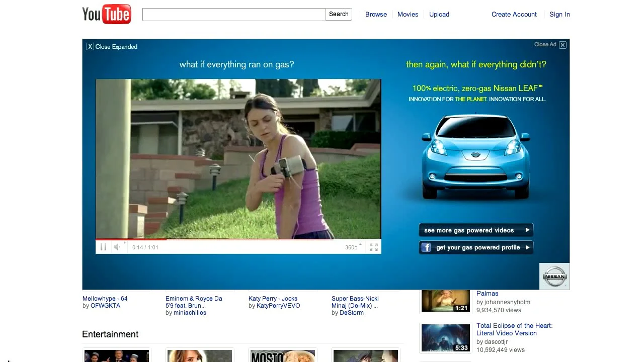Screen dimensions: 644x362
Task: Click the Facebook icon on profile button
Action: [x=426, y=247]
